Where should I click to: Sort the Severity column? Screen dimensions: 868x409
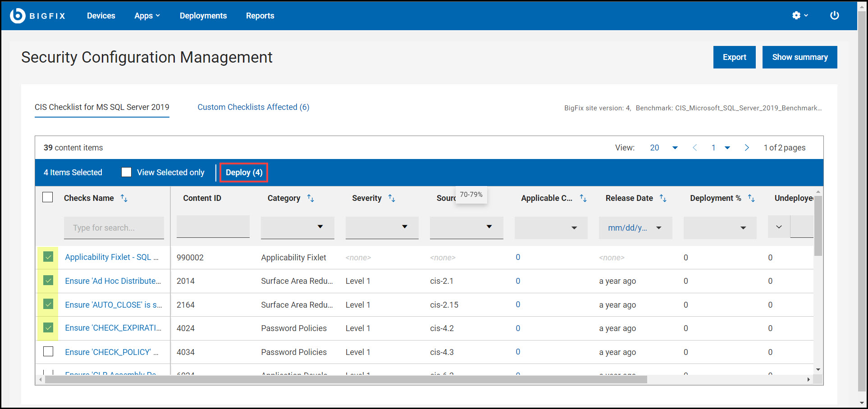(x=391, y=198)
